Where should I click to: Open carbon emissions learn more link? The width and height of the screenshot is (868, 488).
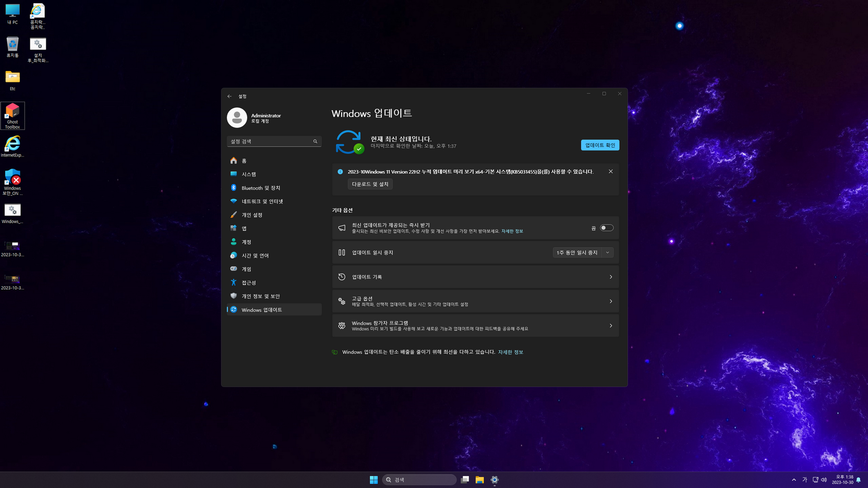pos(510,352)
